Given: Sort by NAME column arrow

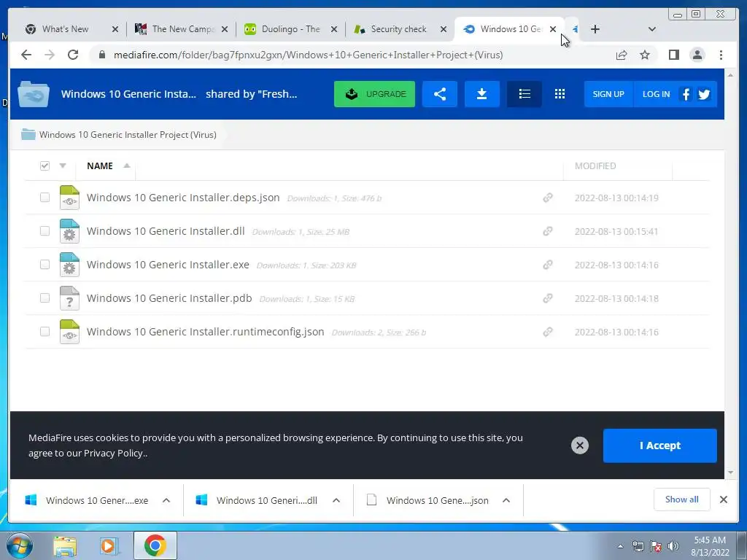Looking at the screenshot, I should point(127,166).
